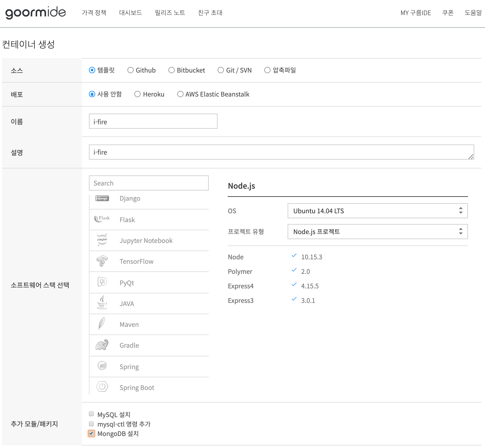Choose 압축파일 as the source
This screenshot has width=485, height=448.
[267, 70]
